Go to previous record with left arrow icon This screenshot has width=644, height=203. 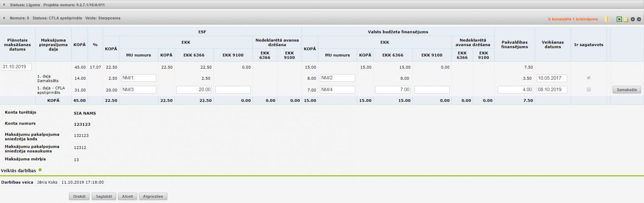tap(633, 19)
